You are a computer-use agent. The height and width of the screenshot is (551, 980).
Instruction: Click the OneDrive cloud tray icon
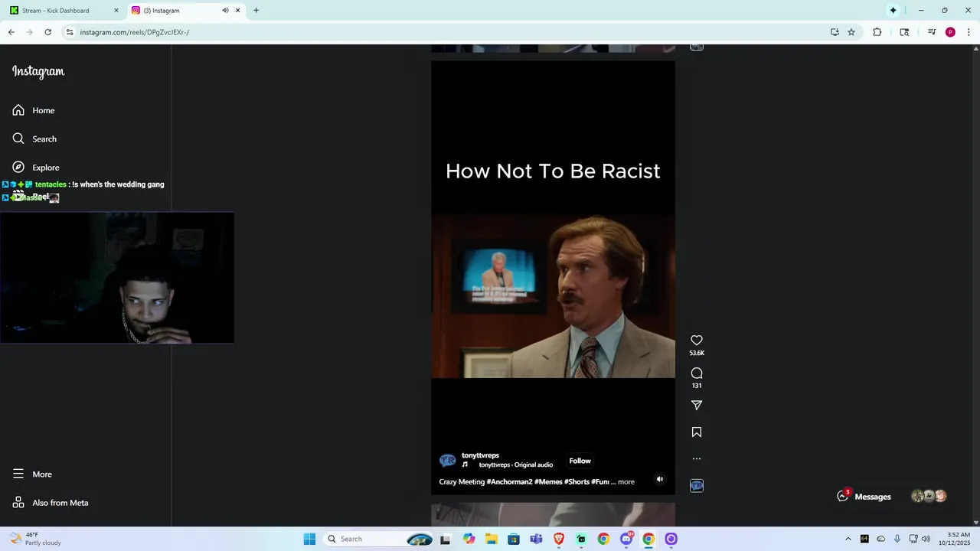(880, 539)
